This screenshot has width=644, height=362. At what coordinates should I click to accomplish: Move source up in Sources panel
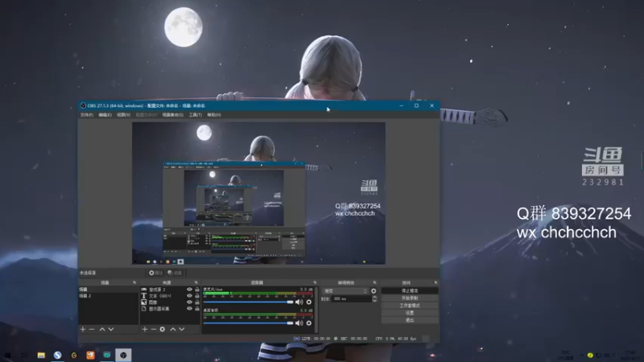(x=173, y=329)
